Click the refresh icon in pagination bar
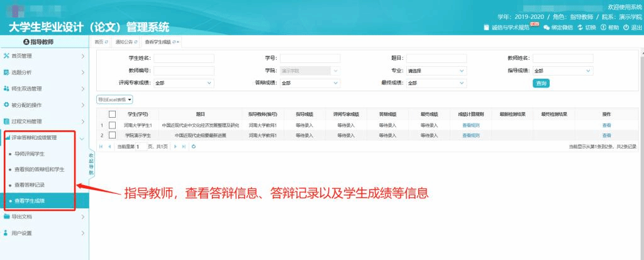This screenshot has height=260, width=644. click(x=194, y=146)
